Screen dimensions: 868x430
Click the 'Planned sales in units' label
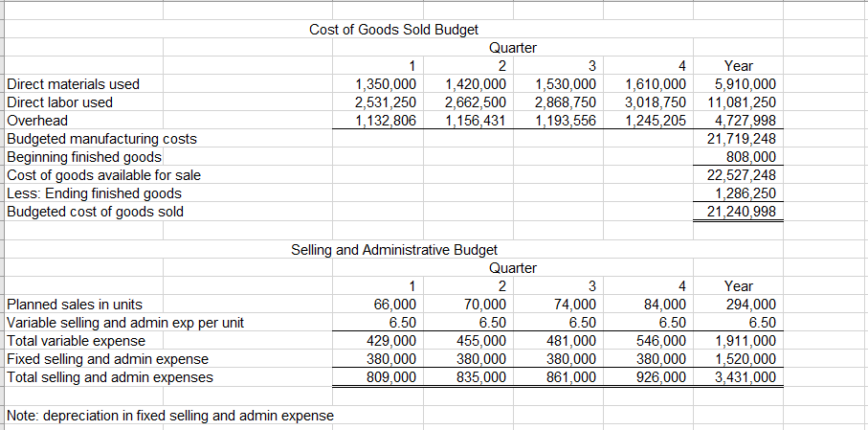pyautogui.click(x=75, y=305)
